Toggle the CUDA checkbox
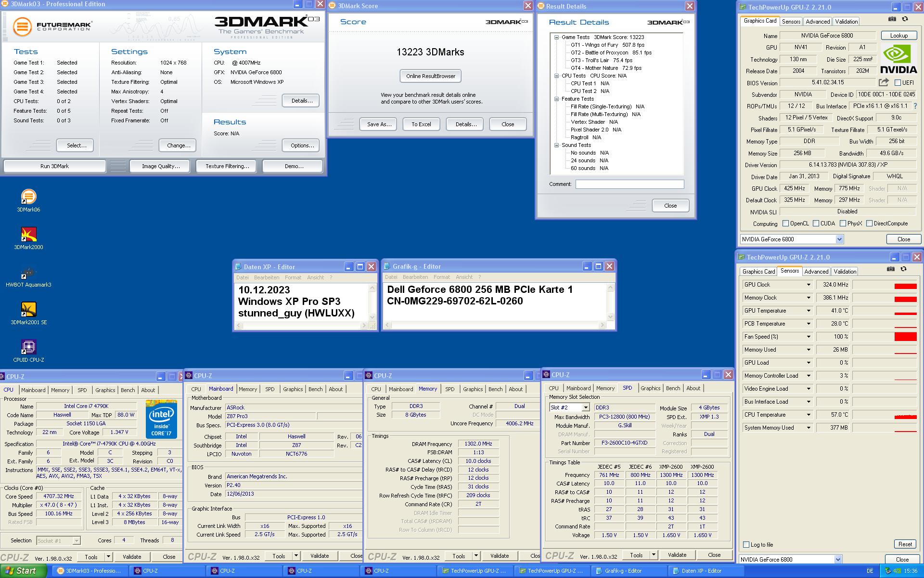This screenshot has width=924, height=578. pyautogui.click(x=816, y=223)
